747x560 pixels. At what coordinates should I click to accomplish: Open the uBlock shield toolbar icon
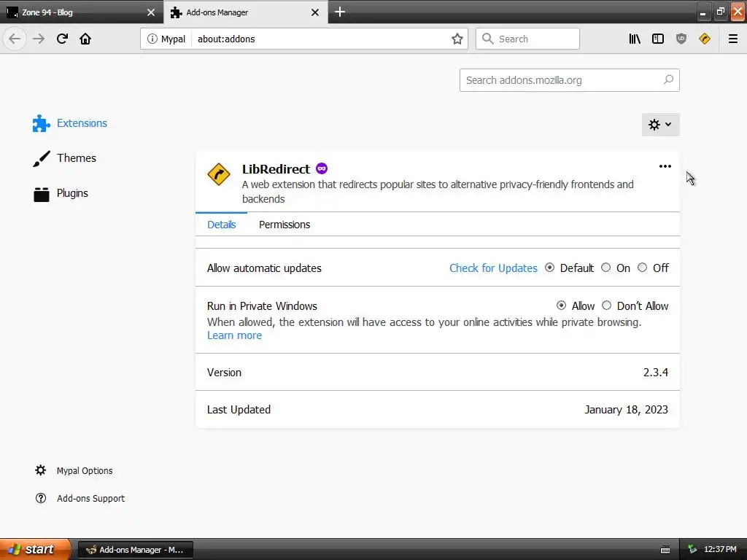681,39
